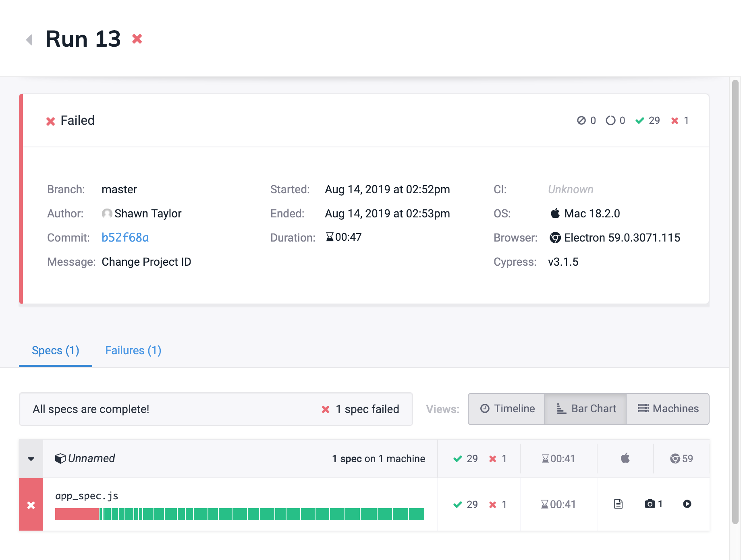Click the vertical page scrollbar
Image resolution: width=741 pixels, height=560 pixels.
pos(735,302)
